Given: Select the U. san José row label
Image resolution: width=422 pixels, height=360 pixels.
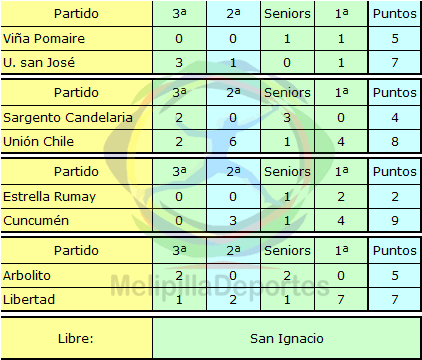Looking at the screenshot, I should [39, 63].
